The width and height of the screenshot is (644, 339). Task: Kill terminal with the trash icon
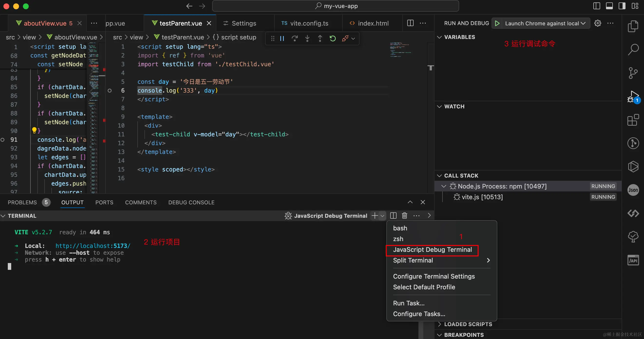point(404,216)
